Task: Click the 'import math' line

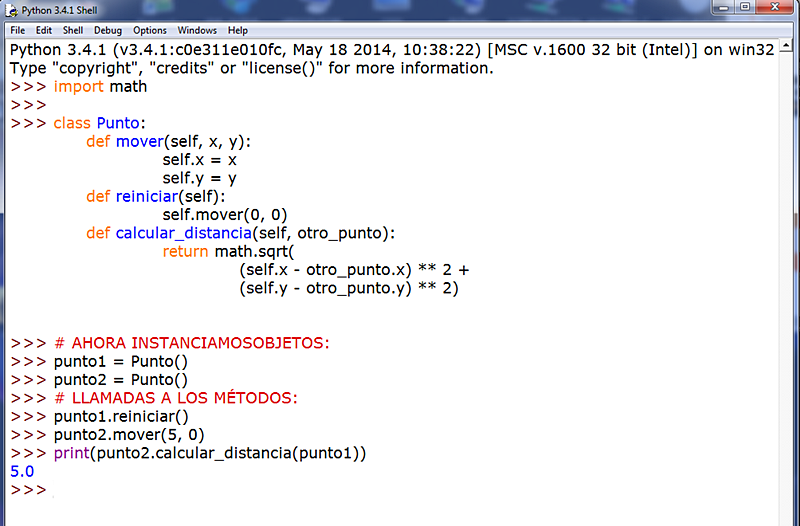Action: click(100, 87)
